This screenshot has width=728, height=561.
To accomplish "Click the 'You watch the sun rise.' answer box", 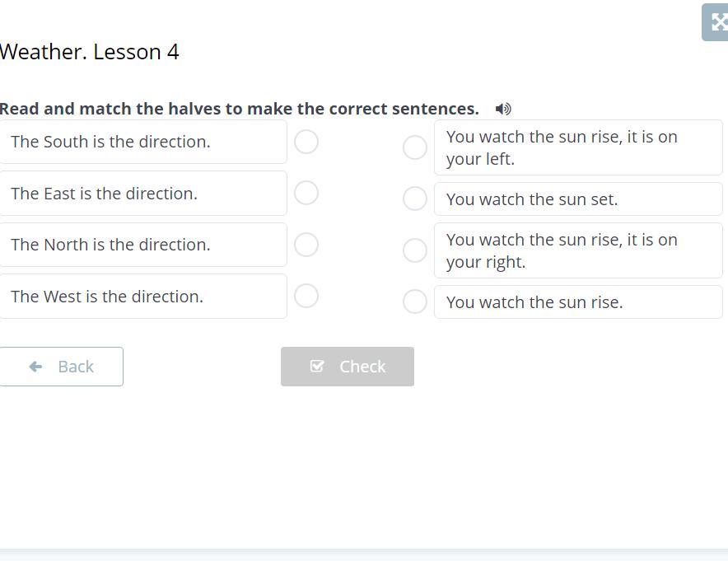I will click(x=578, y=302).
